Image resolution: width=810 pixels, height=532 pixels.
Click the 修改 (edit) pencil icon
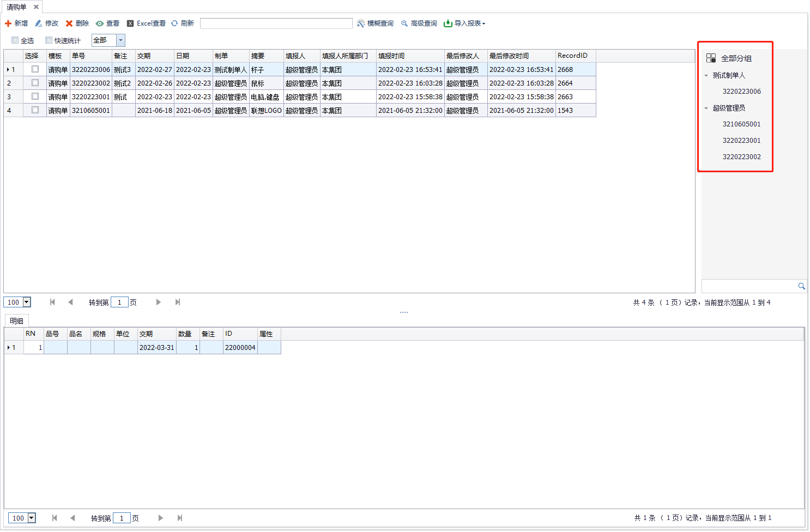39,23
